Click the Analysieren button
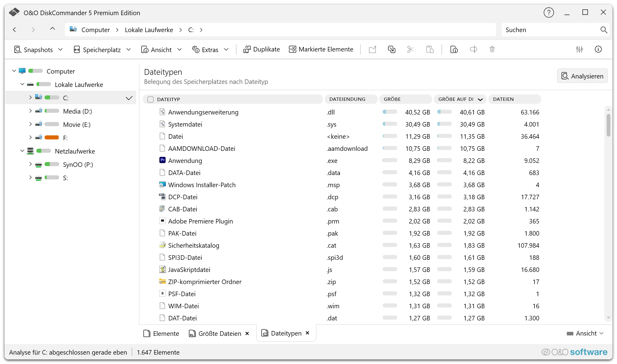The height and width of the screenshot is (364, 617). [x=582, y=76]
